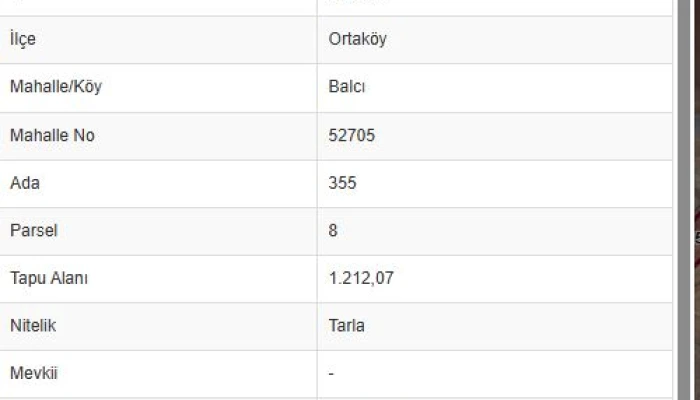Click the Mahalle No label
Image resolution: width=700 pixels, height=400 pixels.
[52, 135]
